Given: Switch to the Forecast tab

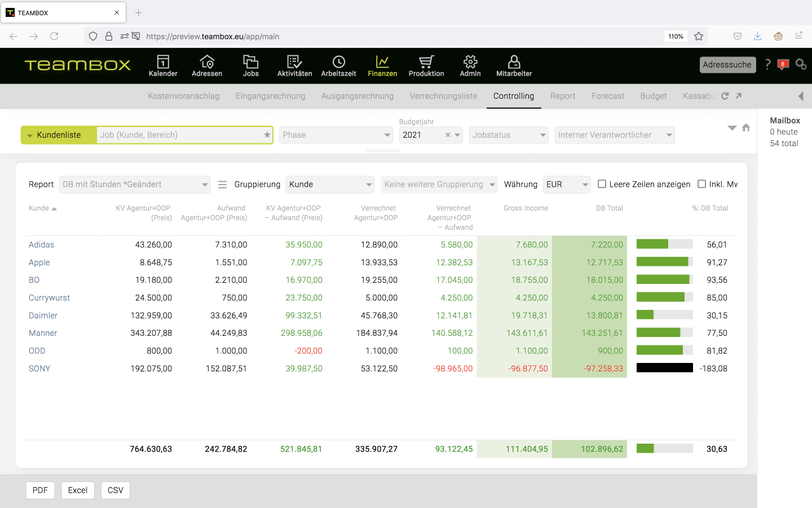Looking at the screenshot, I should coord(607,96).
